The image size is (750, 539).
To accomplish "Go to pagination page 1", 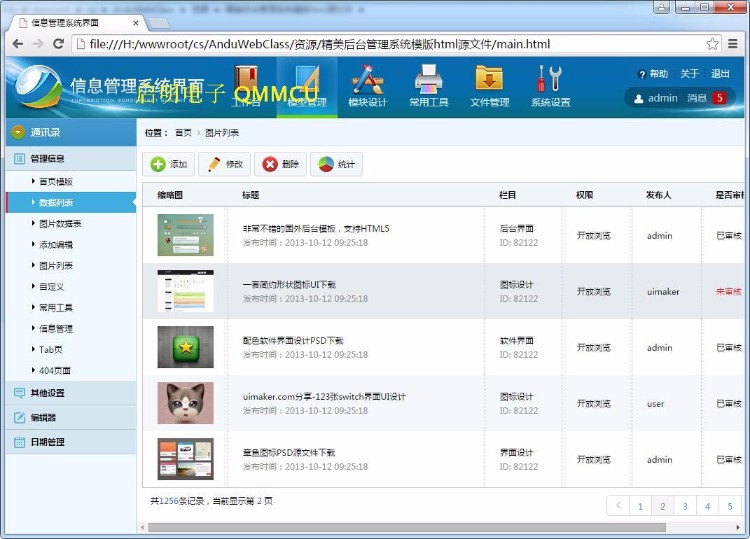I will [640, 506].
